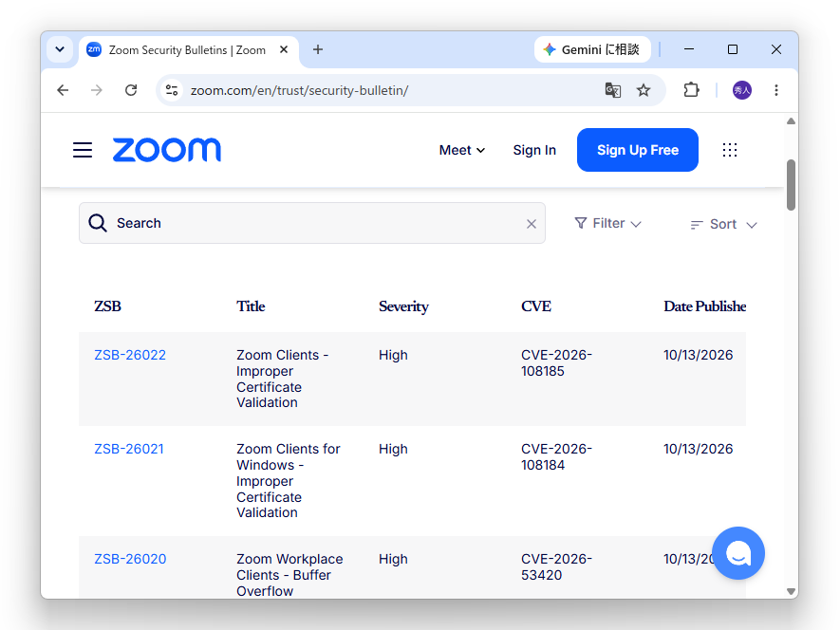Open Chrome three-dot menu
This screenshot has width=840, height=630.
pos(776,90)
